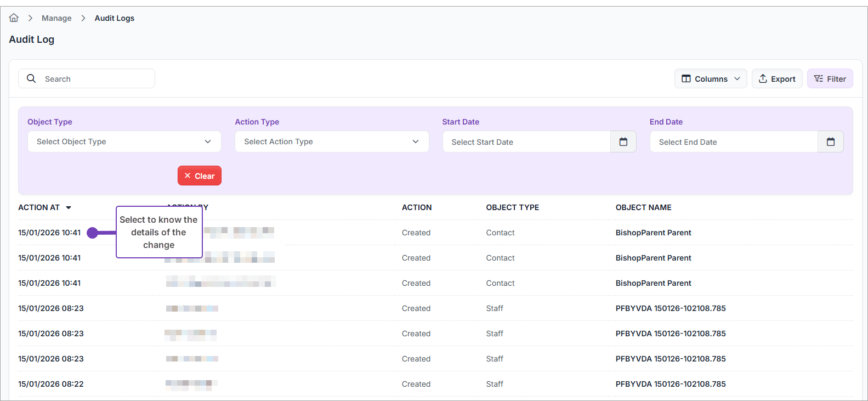Click the search magnifier icon
Screen dimensions: 868x401
tap(31, 78)
